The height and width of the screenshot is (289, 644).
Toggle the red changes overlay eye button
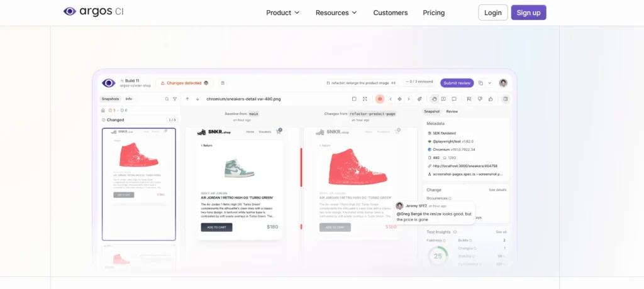click(x=379, y=99)
